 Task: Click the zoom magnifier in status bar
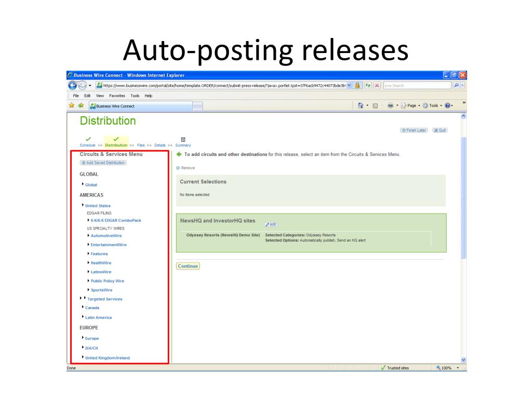click(438, 368)
